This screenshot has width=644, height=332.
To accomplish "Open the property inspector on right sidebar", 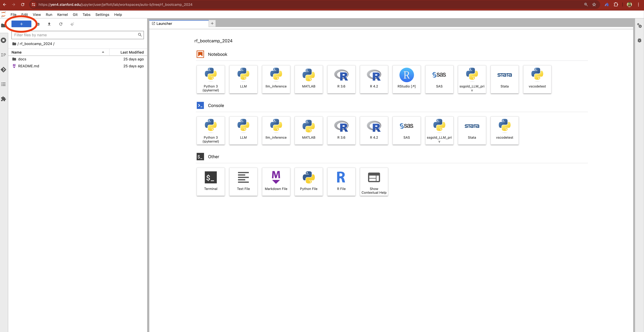I will point(639,25).
